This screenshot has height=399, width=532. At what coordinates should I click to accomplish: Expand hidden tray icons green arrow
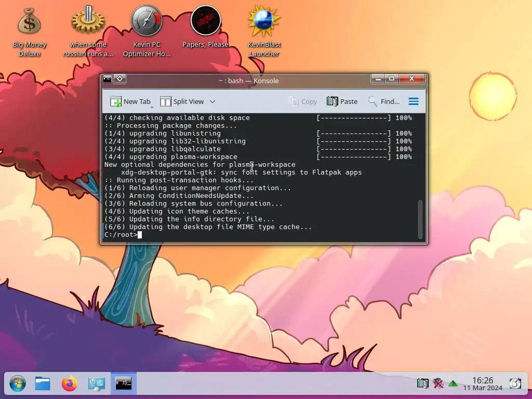click(453, 384)
